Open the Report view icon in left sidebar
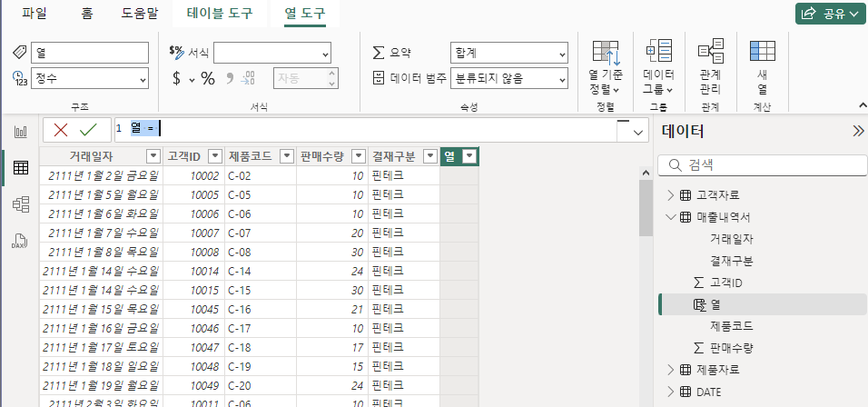Screen dimensions: 868x407 tap(21, 132)
